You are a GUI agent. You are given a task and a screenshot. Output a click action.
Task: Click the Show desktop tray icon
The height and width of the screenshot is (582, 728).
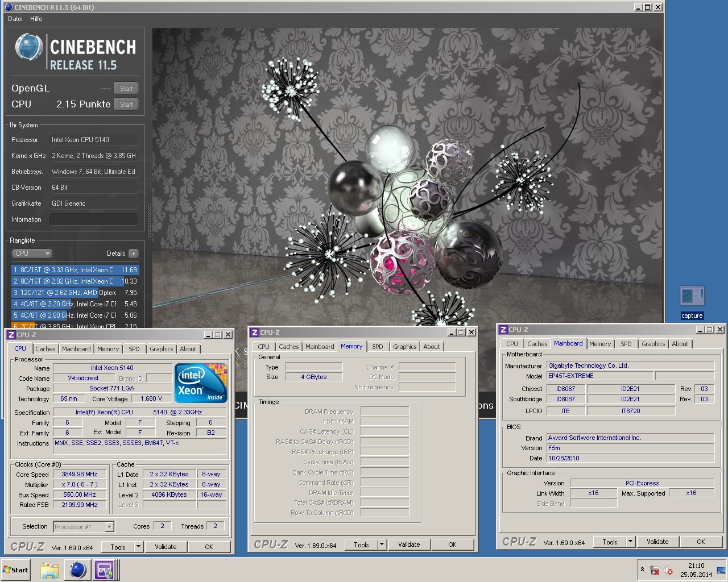(x=721, y=570)
